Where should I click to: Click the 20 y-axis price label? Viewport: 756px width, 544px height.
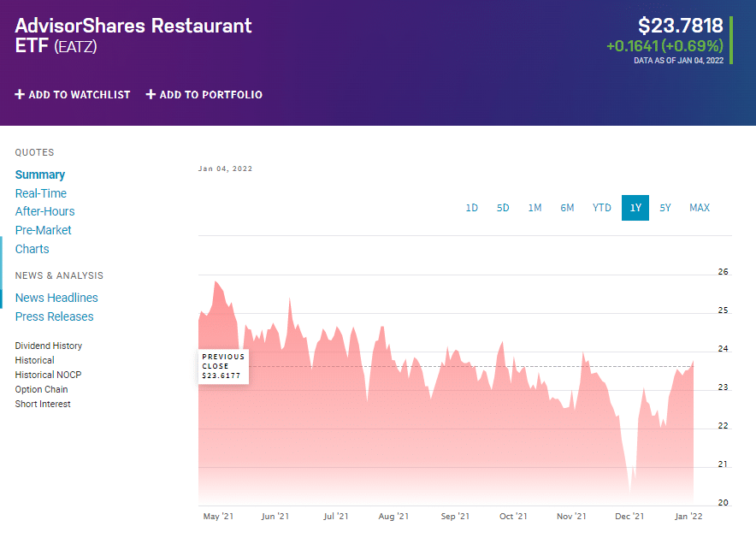(723, 503)
